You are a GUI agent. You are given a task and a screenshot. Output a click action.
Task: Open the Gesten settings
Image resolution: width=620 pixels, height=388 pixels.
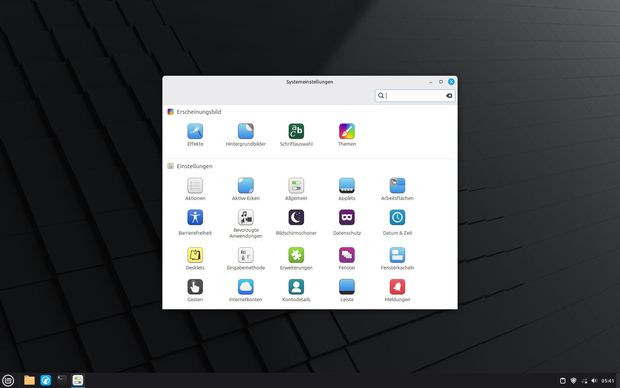click(195, 291)
